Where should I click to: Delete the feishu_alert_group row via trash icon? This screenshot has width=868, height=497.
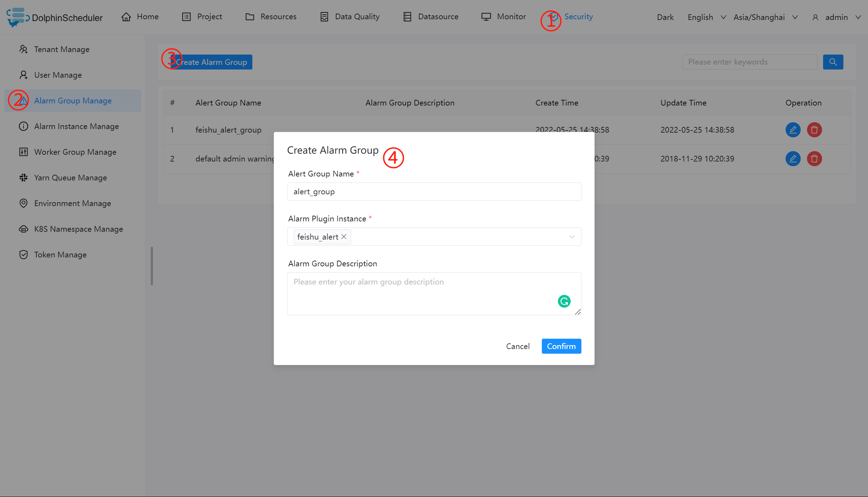pyautogui.click(x=814, y=130)
